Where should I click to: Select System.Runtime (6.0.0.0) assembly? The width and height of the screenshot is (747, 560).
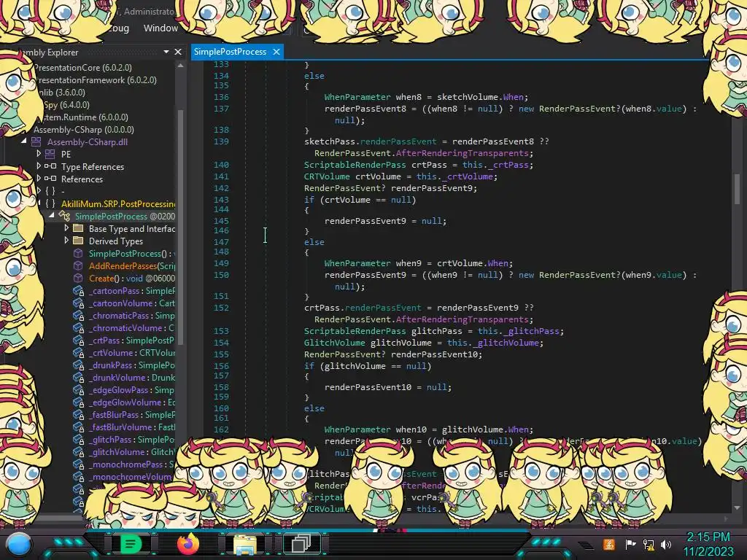(84, 117)
